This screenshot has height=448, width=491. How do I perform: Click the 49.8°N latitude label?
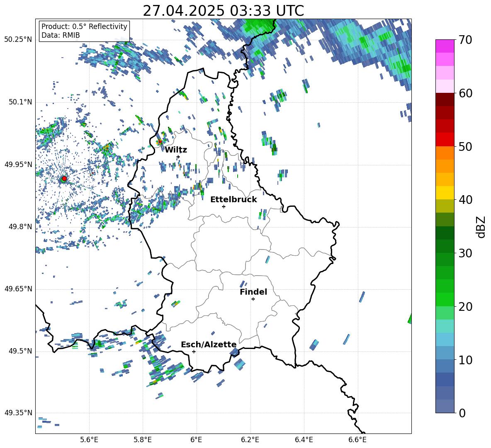(x=20, y=227)
